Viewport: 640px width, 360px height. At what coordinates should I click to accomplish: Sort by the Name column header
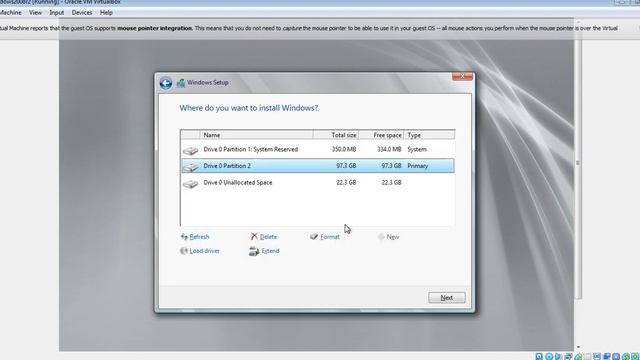click(x=256, y=135)
